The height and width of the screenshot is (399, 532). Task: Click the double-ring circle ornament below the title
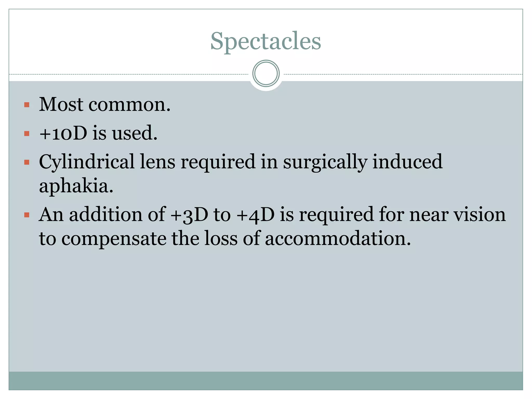click(x=266, y=74)
